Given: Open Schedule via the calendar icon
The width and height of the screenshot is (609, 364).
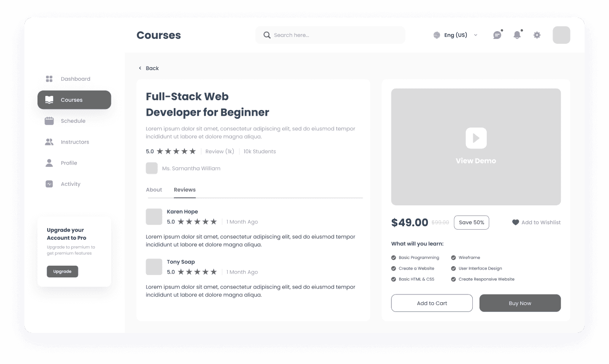Looking at the screenshot, I should 49,121.
